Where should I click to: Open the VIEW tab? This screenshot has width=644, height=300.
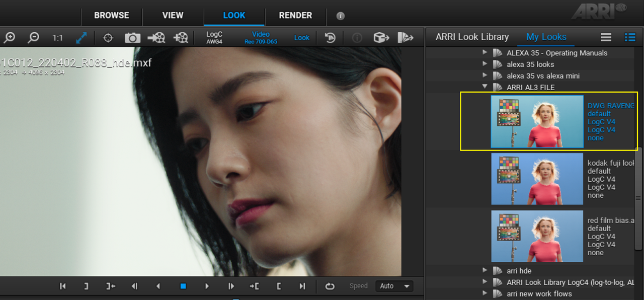(173, 15)
